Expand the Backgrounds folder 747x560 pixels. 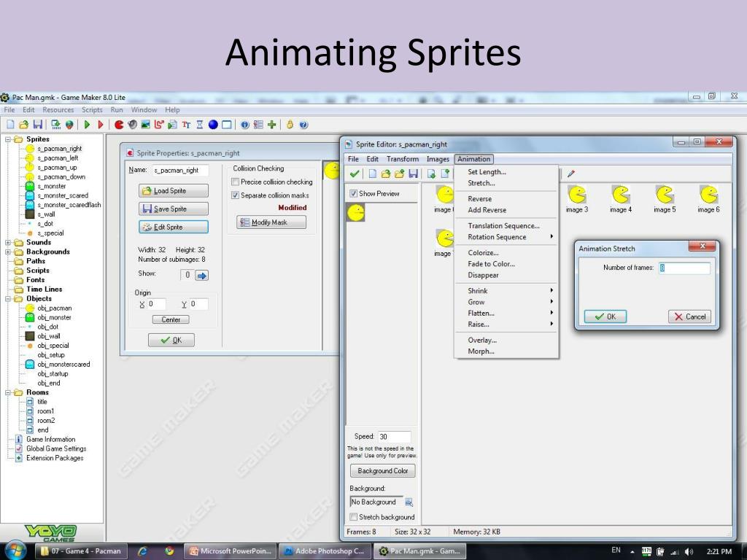(8, 252)
